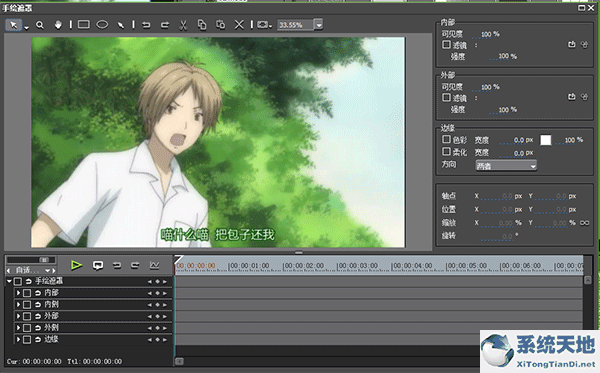Image resolution: width=600 pixels, height=373 pixels.
Task: Expand the 内部 keyframe track
Action: pyautogui.click(x=18, y=293)
